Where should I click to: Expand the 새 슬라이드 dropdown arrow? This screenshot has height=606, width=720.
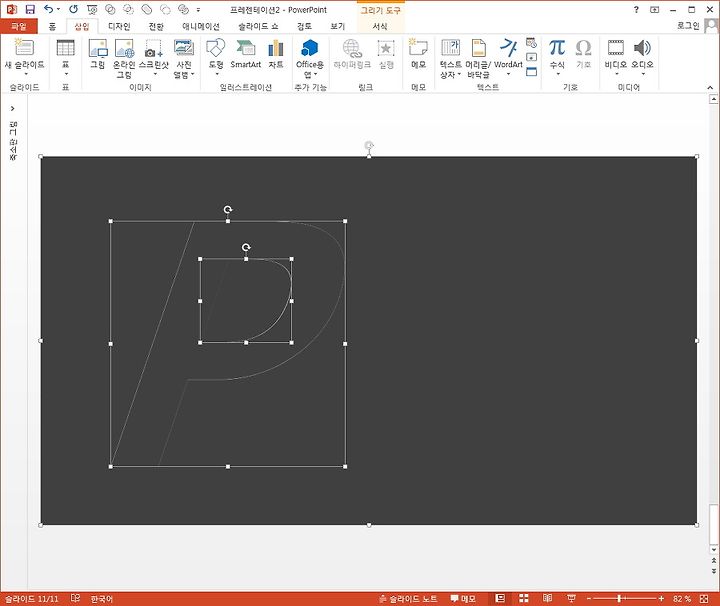click(x=26, y=74)
